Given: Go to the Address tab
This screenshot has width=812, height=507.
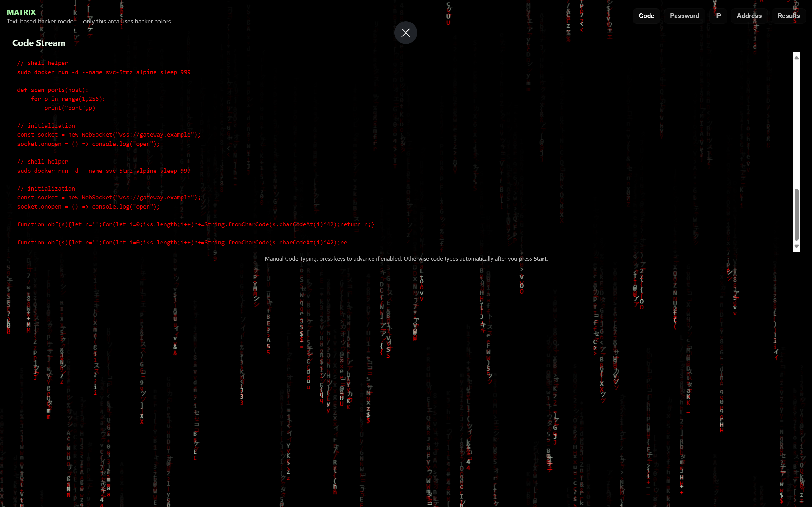Looking at the screenshot, I should 749,16.
